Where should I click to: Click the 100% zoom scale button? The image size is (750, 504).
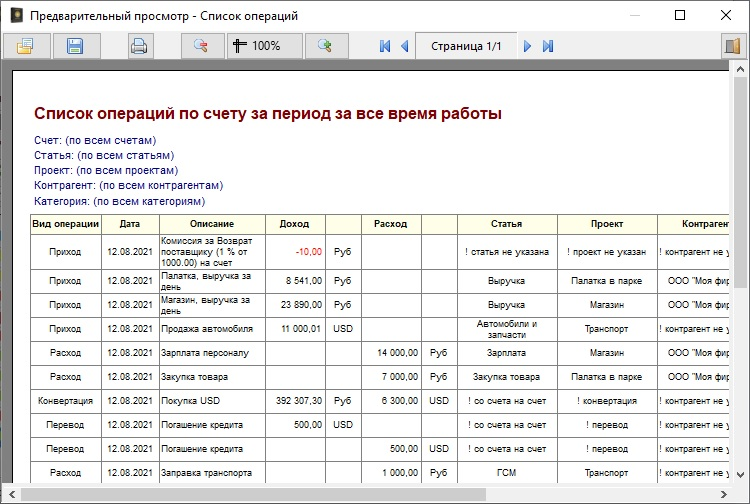pyautogui.click(x=264, y=46)
